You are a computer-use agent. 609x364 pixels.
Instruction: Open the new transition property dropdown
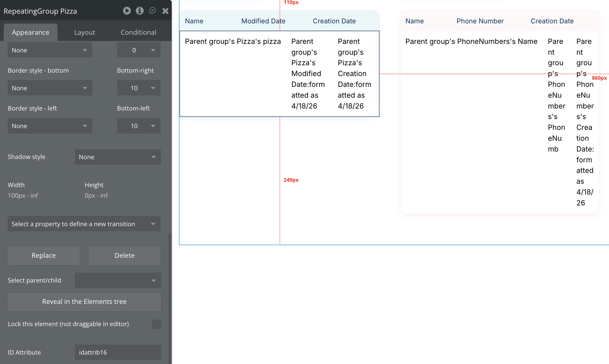coord(84,224)
